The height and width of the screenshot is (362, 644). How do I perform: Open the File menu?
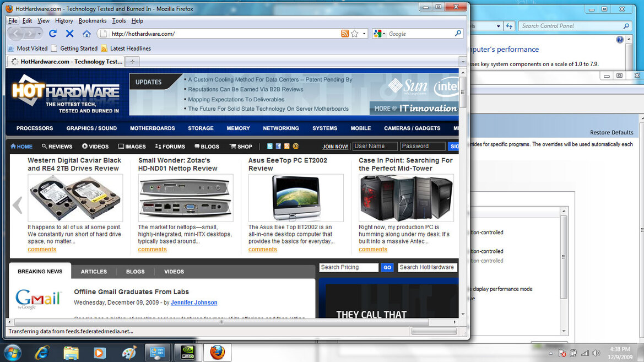pos(13,20)
